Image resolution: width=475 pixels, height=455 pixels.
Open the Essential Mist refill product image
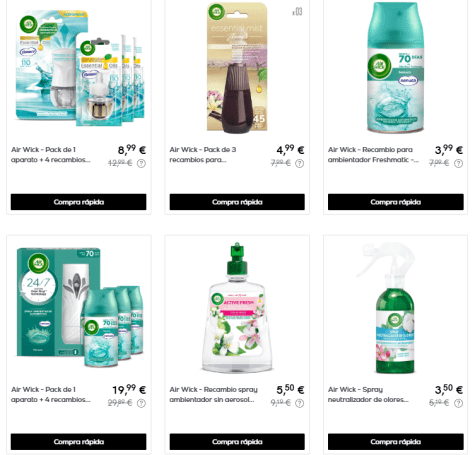click(237, 68)
